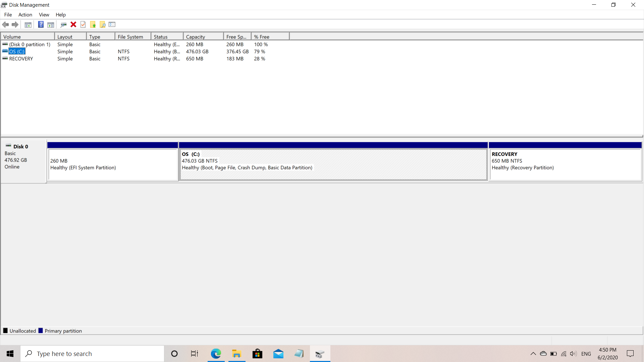The image size is (644, 362).
Task: Select the RECOVERY partition in the graphical view
Action: pos(565,164)
